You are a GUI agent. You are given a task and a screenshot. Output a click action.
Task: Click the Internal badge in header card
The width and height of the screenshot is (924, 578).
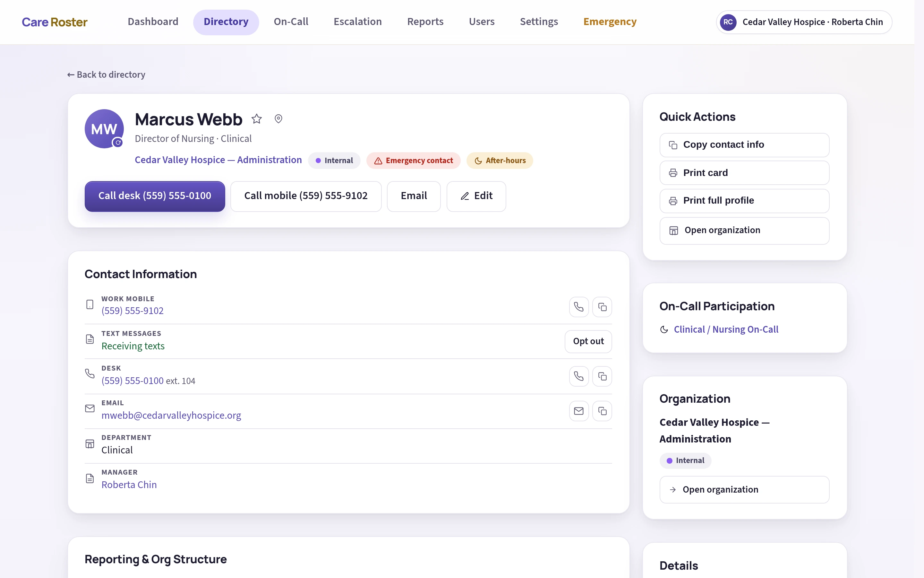click(334, 161)
